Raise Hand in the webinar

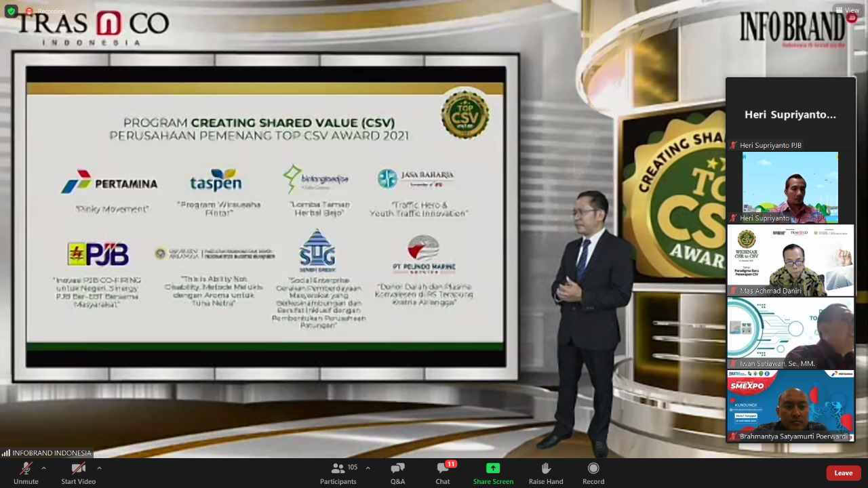click(546, 472)
